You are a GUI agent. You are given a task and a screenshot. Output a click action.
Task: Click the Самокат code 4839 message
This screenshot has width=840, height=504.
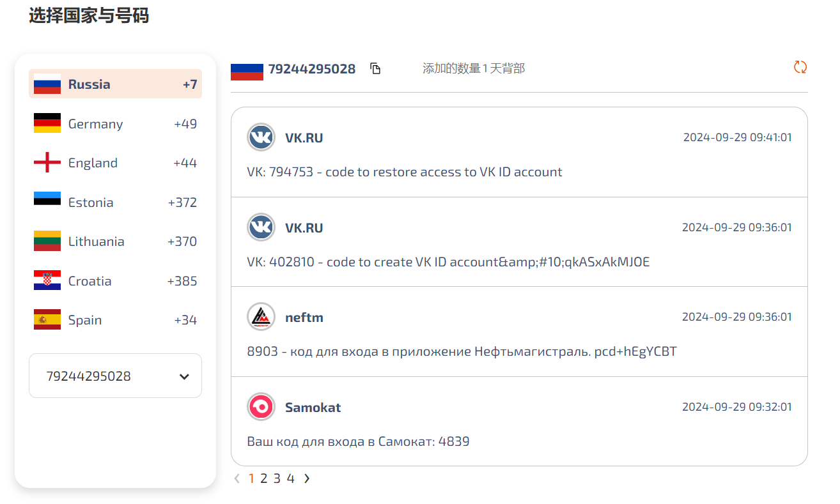pyautogui.click(x=358, y=441)
